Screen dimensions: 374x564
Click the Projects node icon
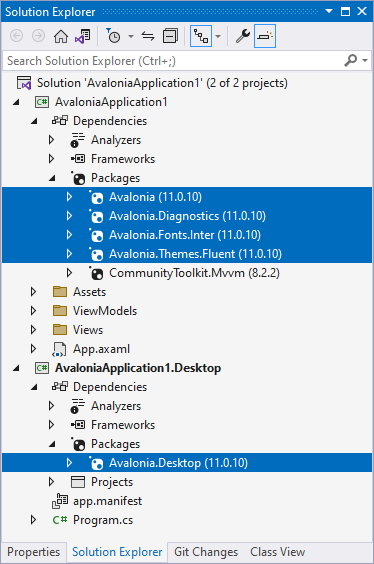[78, 482]
